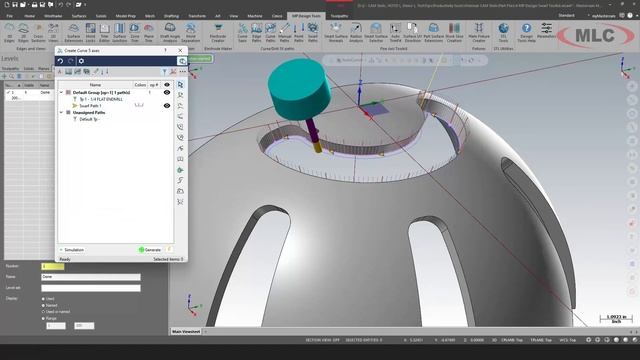Image resolution: width=640 pixels, height=360 pixels.
Task: Switch to the Transform ribbon tab
Action: [197, 16]
